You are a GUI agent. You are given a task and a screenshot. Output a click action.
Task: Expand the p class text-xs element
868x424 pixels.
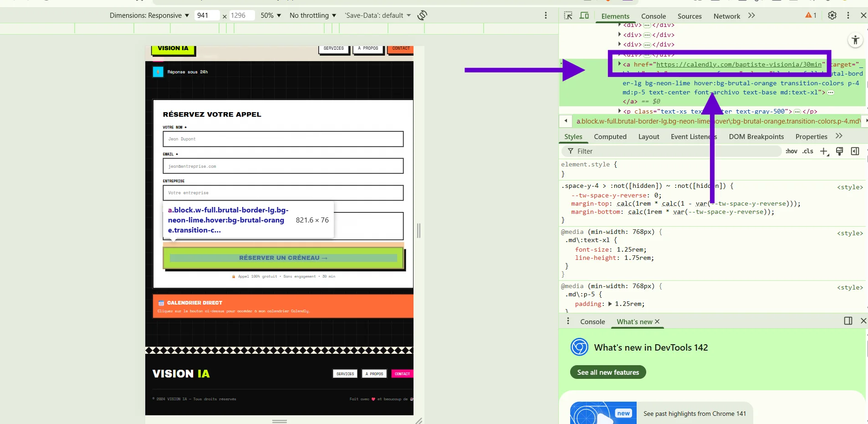[619, 111]
